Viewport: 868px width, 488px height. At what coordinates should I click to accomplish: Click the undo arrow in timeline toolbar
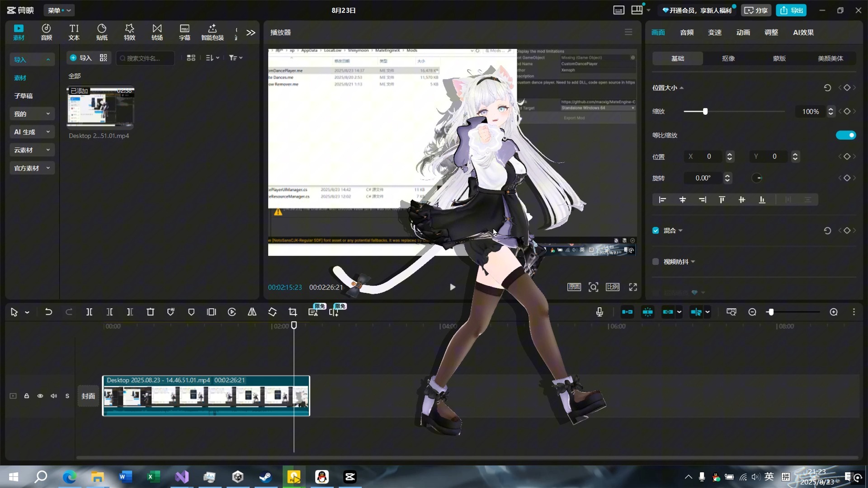[48, 312]
